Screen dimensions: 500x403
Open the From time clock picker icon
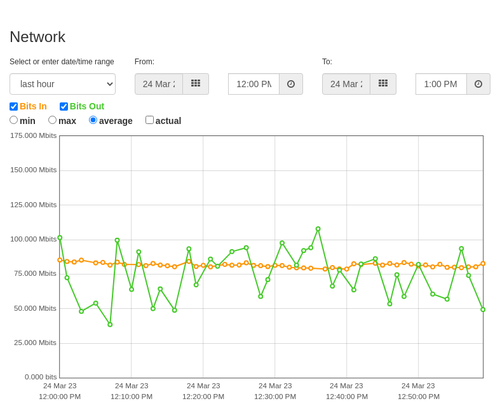coord(291,84)
